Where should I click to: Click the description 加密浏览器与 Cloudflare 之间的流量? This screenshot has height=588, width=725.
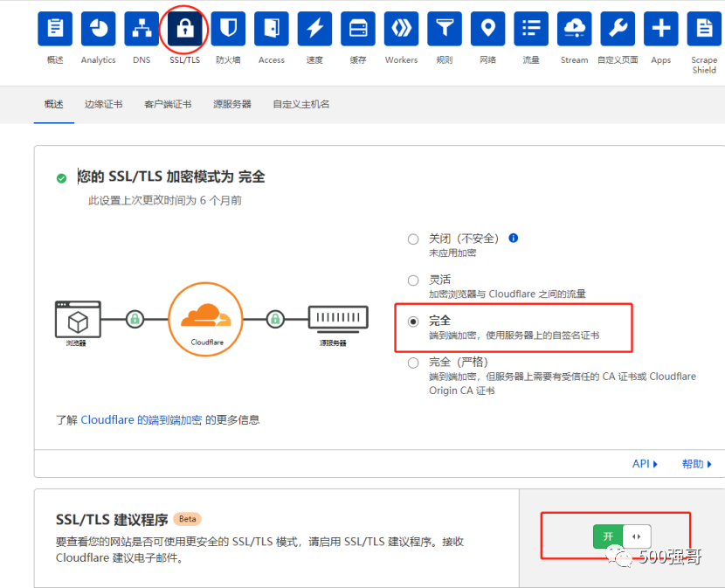(507, 294)
